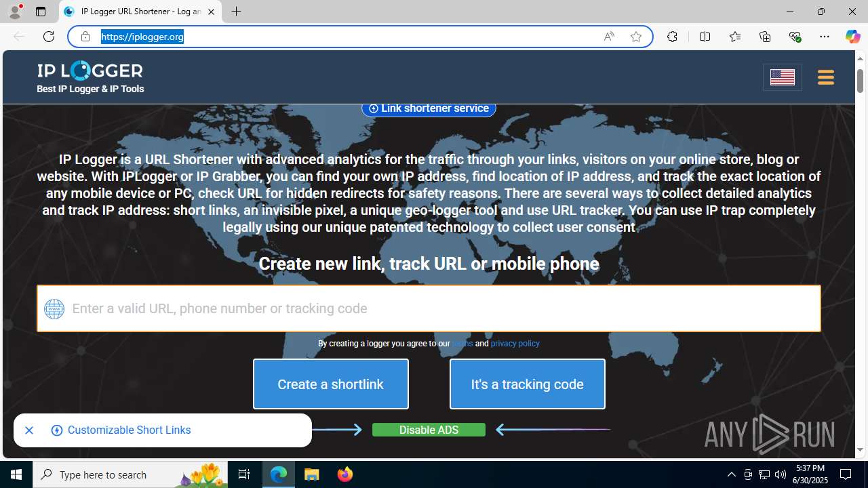Open the tab actions menu icon
The image size is (868, 488).
point(41,12)
